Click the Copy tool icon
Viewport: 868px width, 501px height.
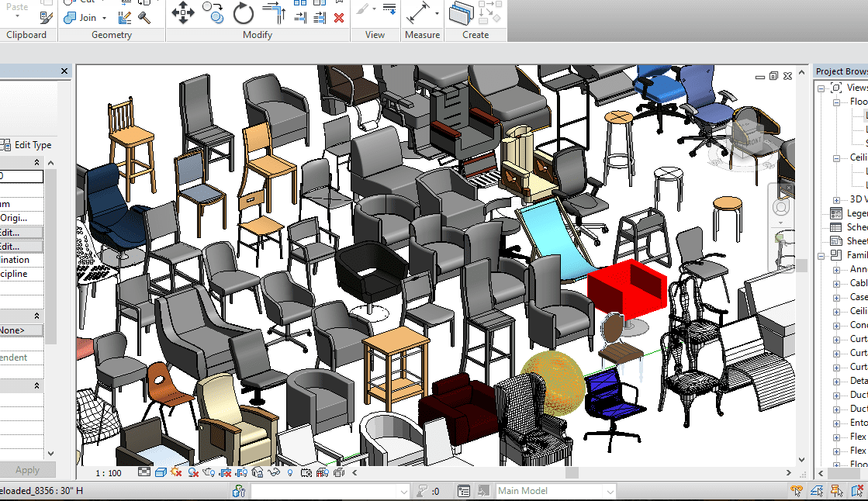coord(212,11)
